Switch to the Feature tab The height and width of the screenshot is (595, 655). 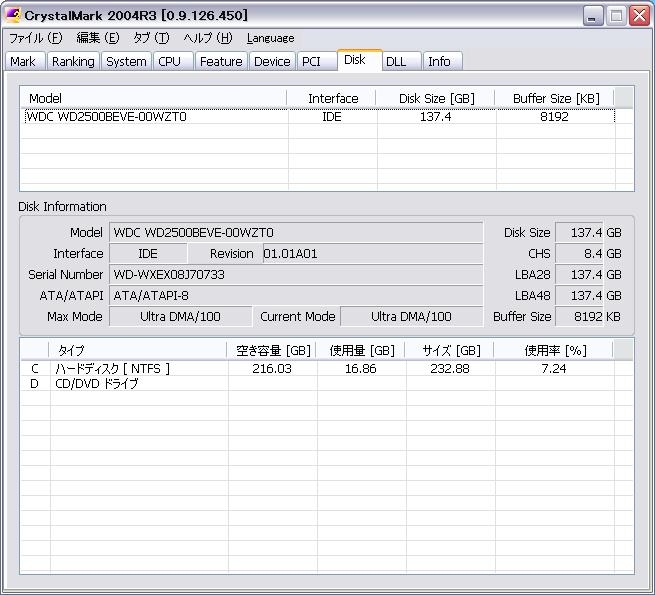[220, 62]
